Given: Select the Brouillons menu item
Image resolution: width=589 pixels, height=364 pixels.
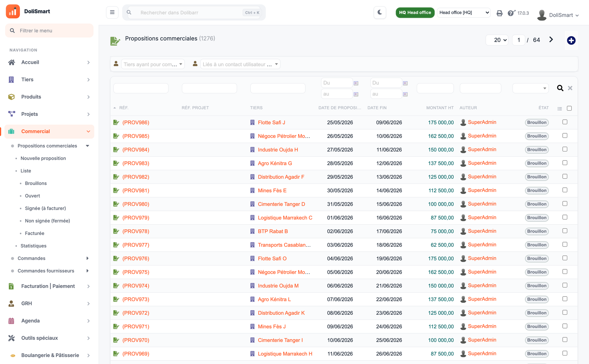Looking at the screenshot, I should 36,183.
